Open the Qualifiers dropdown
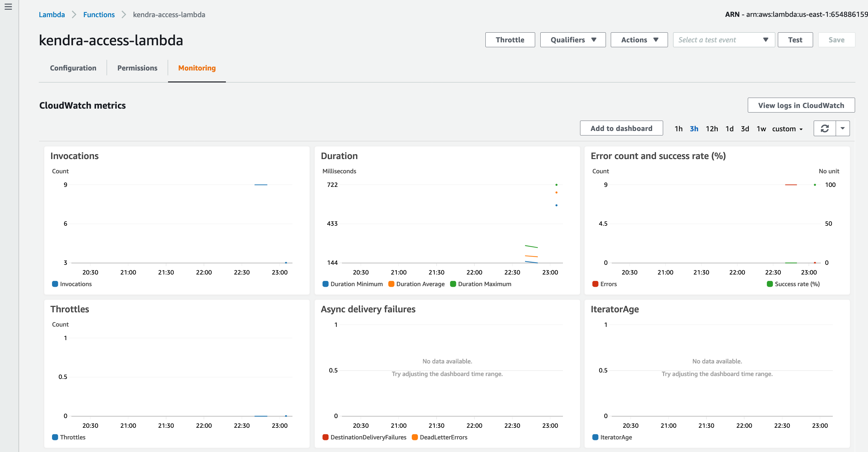The image size is (868, 452). [573, 40]
